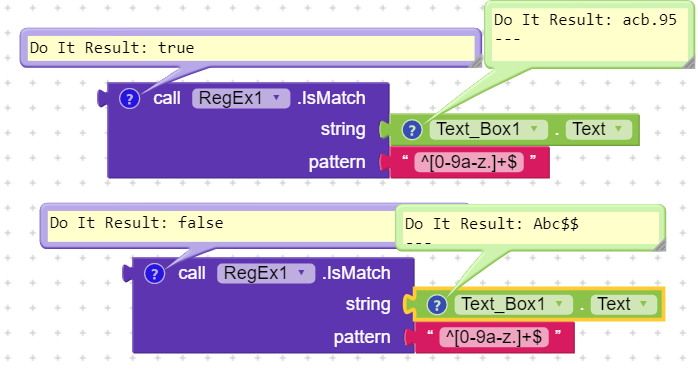Grab resize handle of 'true' comment bubble
The image size is (698, 370).
[475, 61]
